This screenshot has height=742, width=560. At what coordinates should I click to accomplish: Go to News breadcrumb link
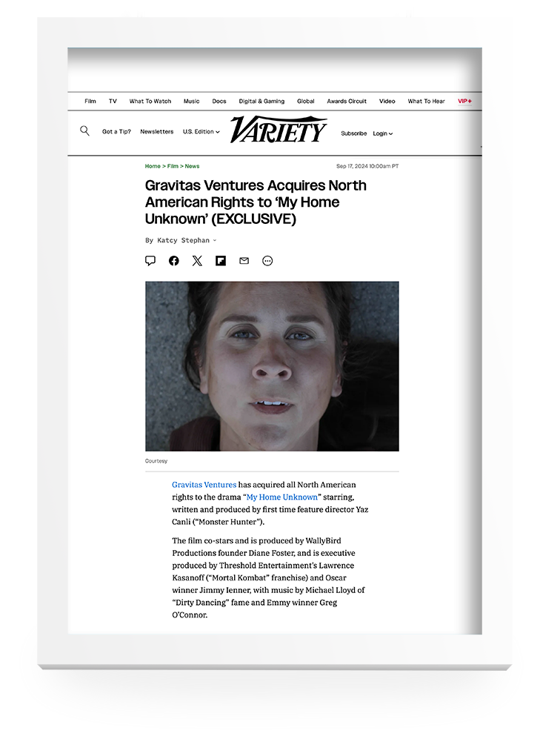coord(192,166)
